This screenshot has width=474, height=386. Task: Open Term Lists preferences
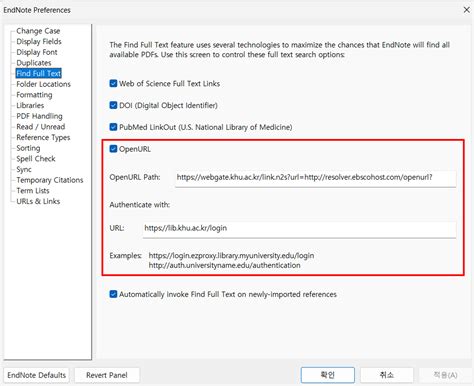point(33,191)
